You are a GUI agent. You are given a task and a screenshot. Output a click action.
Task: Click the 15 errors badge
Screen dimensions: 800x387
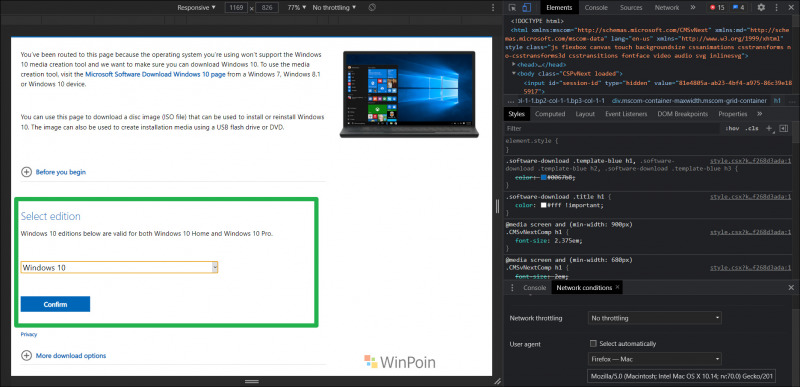click(x=716, y=8)
